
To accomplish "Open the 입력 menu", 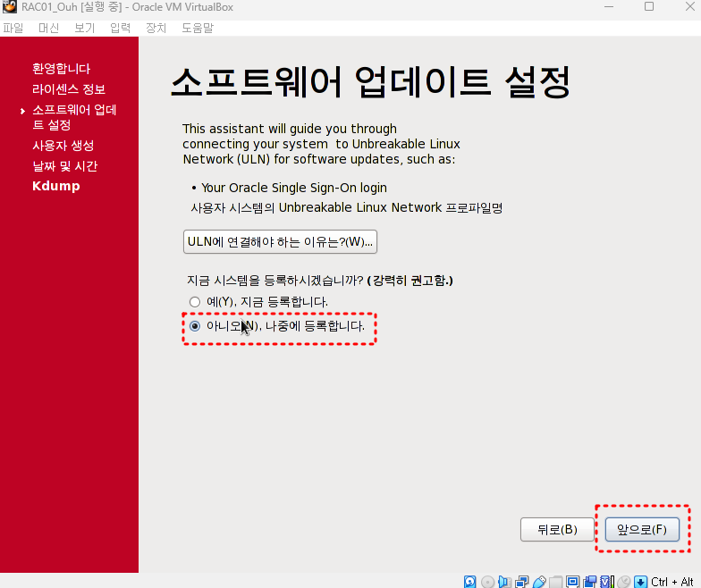I will pos(120,29).
